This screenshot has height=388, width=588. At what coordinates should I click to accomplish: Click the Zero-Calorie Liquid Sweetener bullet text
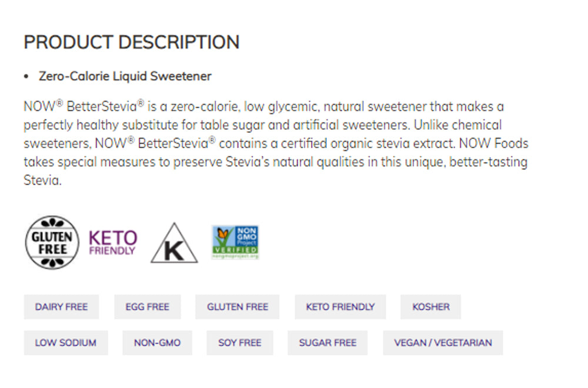coord(125,76)
